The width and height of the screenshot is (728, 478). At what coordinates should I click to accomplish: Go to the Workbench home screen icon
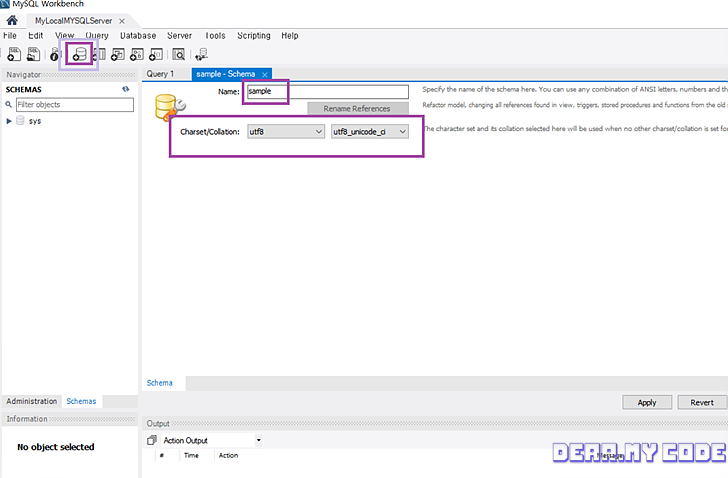12,20
